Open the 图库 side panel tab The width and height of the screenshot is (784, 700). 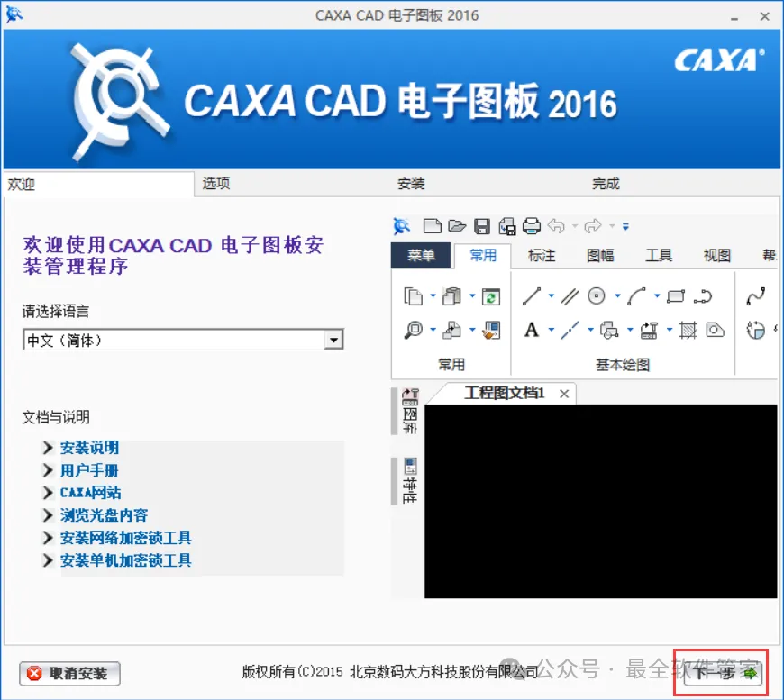tap(409, 411)
